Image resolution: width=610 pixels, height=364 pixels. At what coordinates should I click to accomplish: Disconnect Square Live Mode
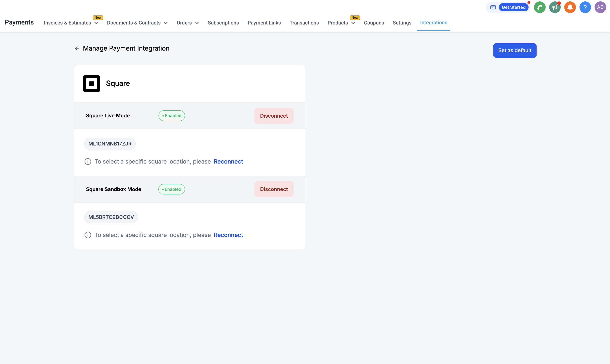pos(274,116)
